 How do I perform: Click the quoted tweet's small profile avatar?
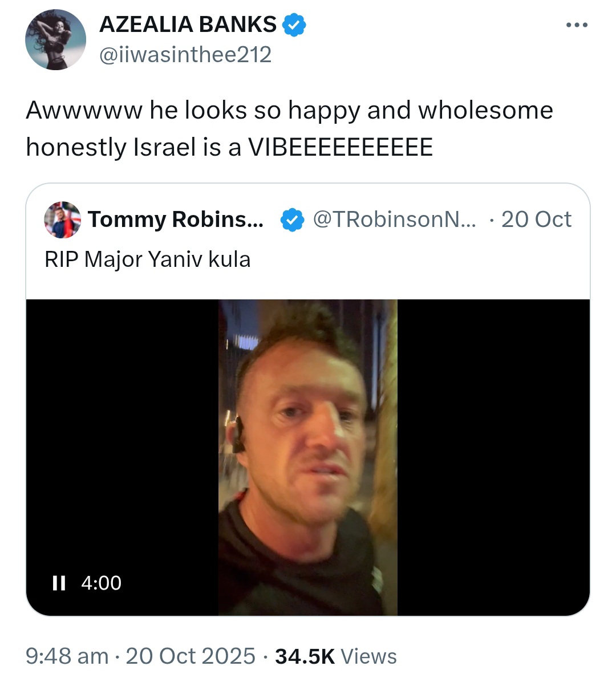[x=63, y=220]
